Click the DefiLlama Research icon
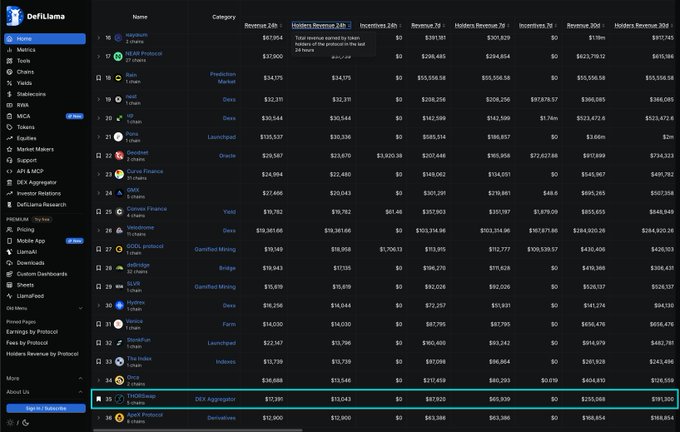The width and height of the screenshot is (680, 432). (x=10, y=205)
